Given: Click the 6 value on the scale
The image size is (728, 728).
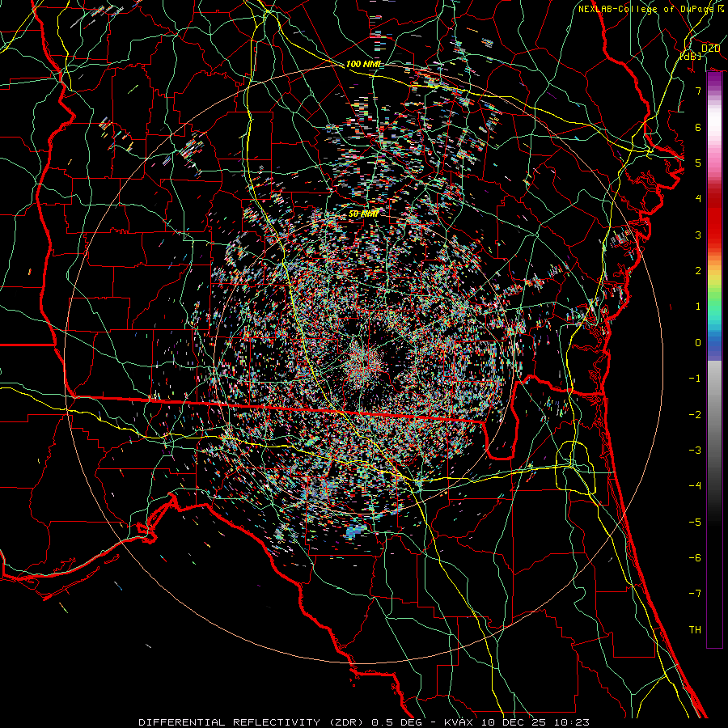Looking at the screenshot, I should [698, 127].
